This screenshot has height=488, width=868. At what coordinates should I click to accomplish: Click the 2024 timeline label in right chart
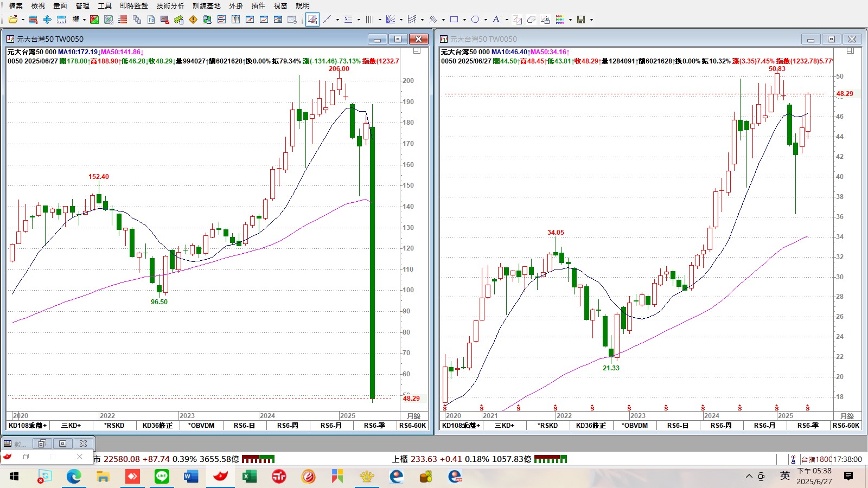[x=712, y=416]
